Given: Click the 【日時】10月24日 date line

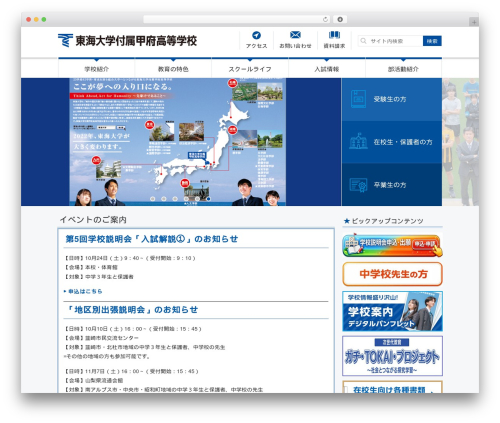Looking at the screenshot, I should [x=130, y=258].
